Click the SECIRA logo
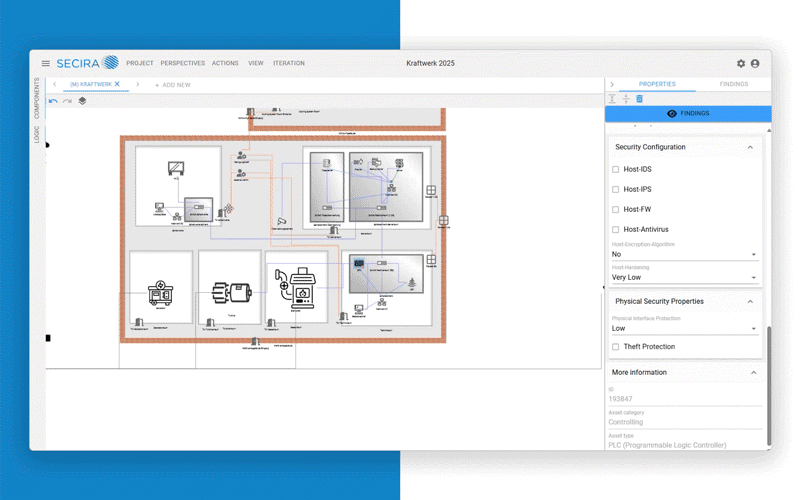The height and width of the screenshot is (500, 800). (87, 63)
